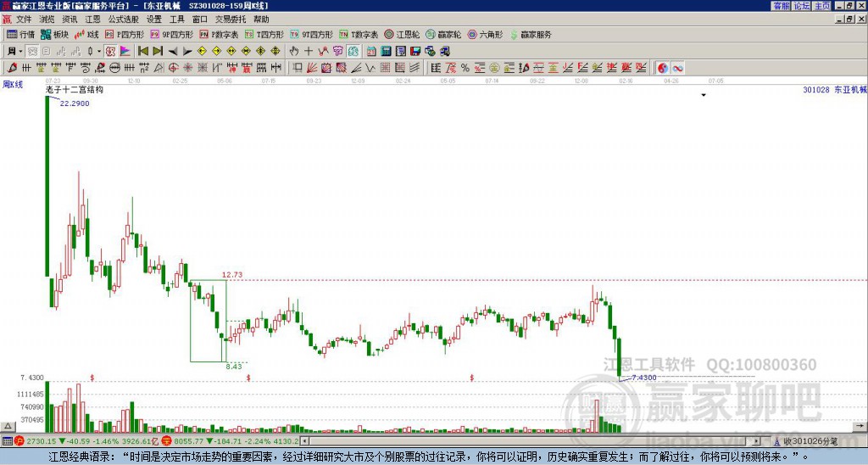868x465 pixels.
Task: Open 行情 market quotes view
Action: 20,34
